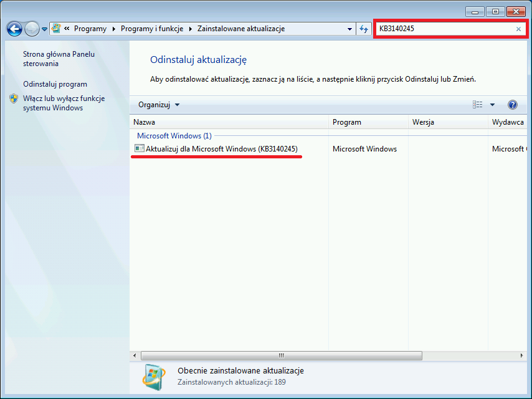Clear the search field with the X
Screen dimensions: 532x399
point(518,29)
